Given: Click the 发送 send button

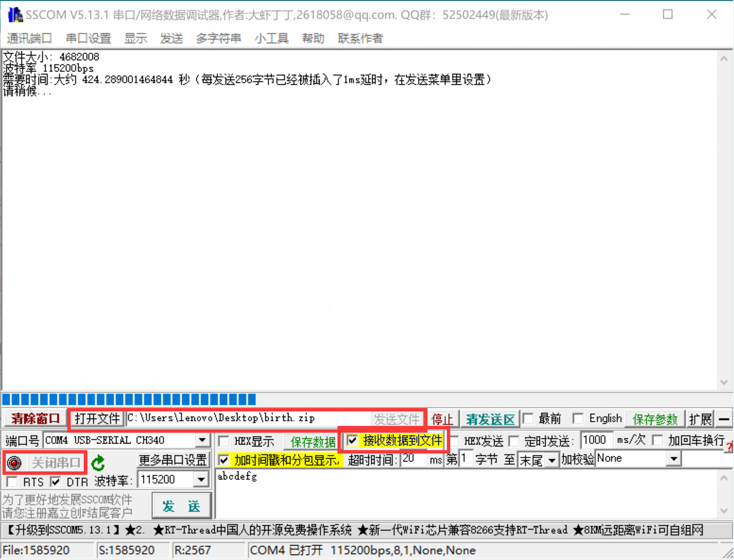Looking at the screenshot, I should coord(181,505).
